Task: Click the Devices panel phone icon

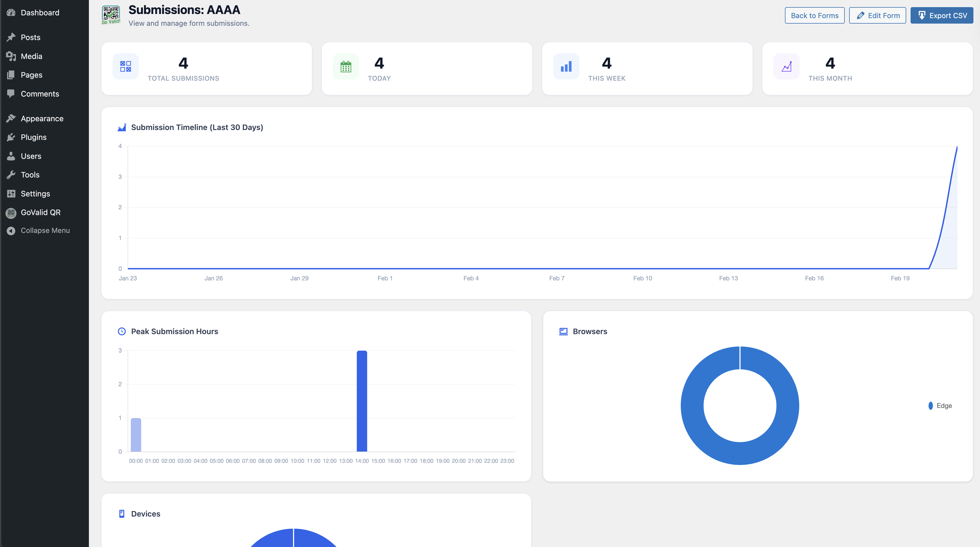Action: [122, 514]
